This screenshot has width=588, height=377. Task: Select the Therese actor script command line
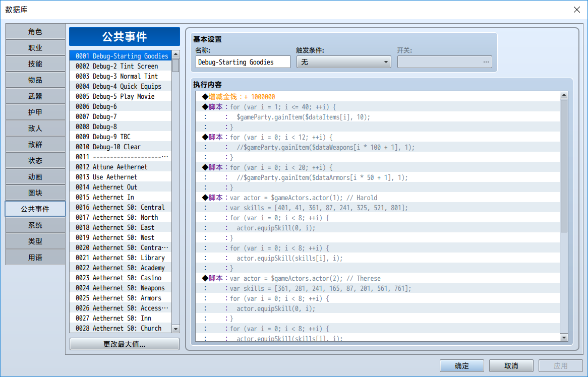pos(378,278)
